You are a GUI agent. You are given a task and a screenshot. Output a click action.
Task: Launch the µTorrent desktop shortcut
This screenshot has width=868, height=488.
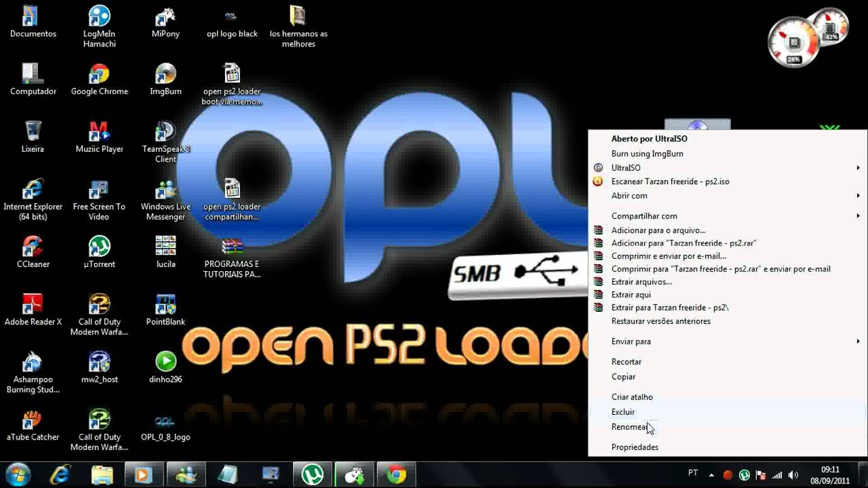99,253
